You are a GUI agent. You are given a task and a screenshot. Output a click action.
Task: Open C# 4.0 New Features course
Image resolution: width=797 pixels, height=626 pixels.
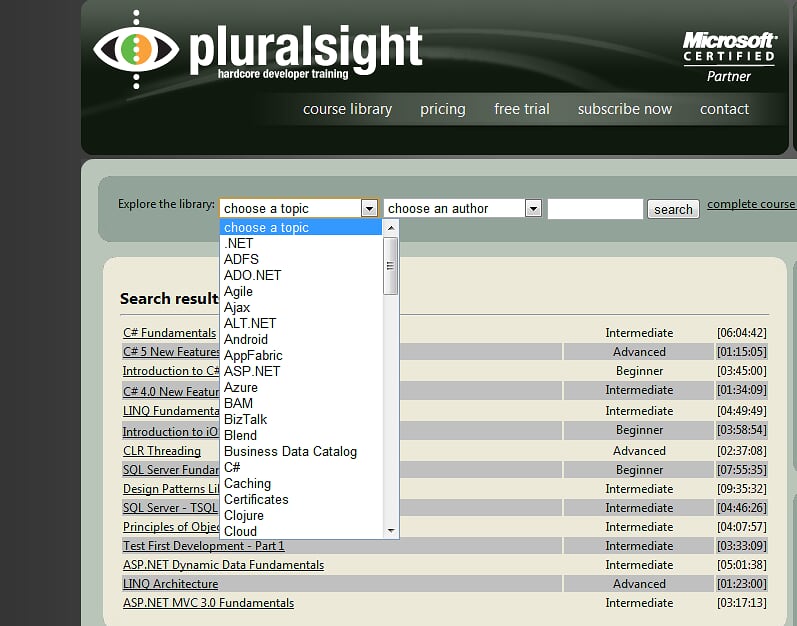tap(171, 391)
